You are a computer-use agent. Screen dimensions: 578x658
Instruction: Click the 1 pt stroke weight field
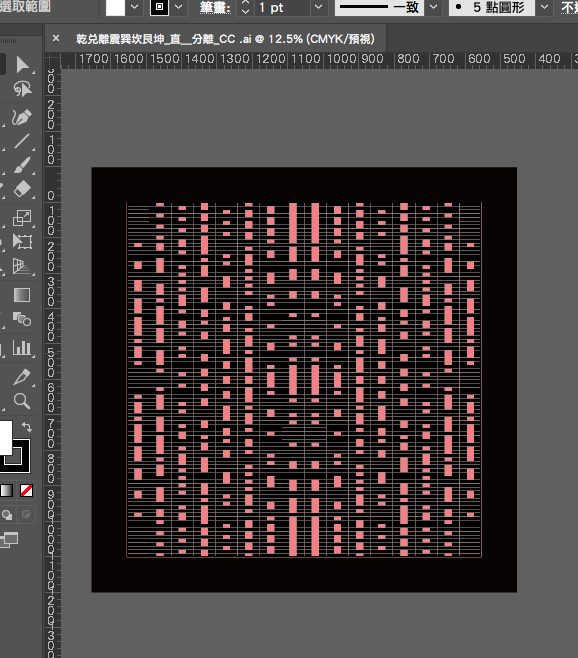[282, 8]
